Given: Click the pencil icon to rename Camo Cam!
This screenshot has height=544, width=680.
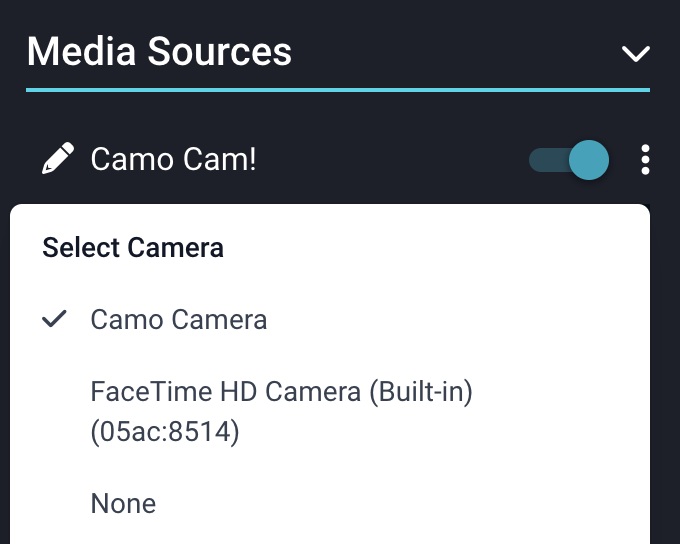Looking at the screenshot, I should click(58, 159).
